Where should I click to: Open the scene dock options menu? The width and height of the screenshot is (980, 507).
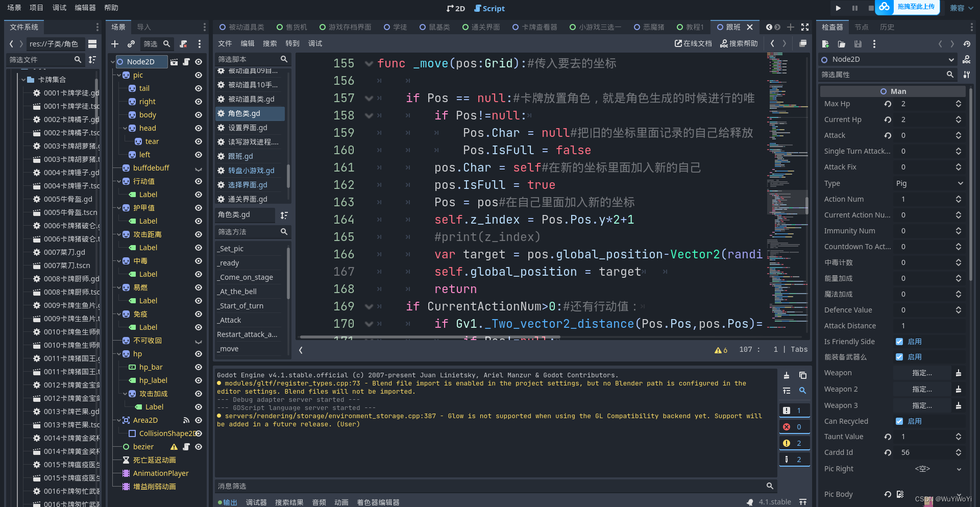pyautogui.click(x=200, y=44)
